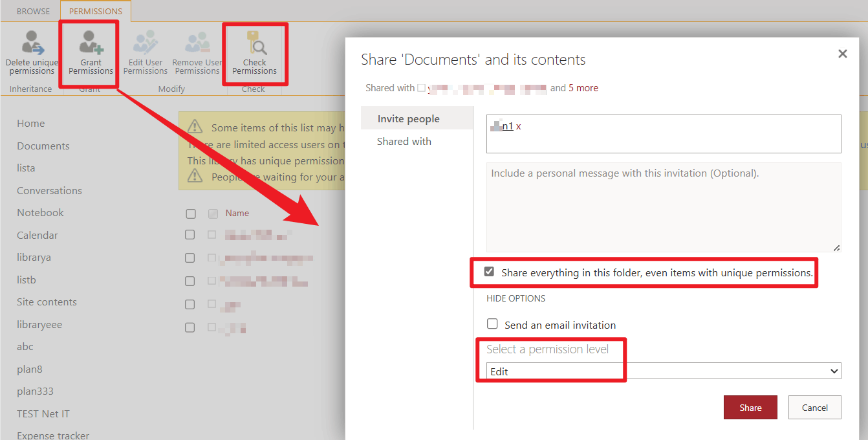This screenshot has height=440, width=868.
Task: Check Send an email invitation
Action: 492,324
